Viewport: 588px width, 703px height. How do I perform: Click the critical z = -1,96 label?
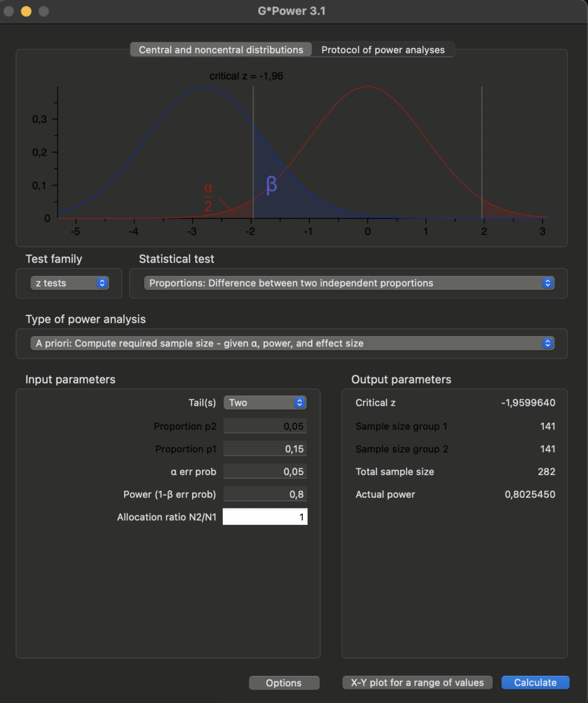pos(246,76)
